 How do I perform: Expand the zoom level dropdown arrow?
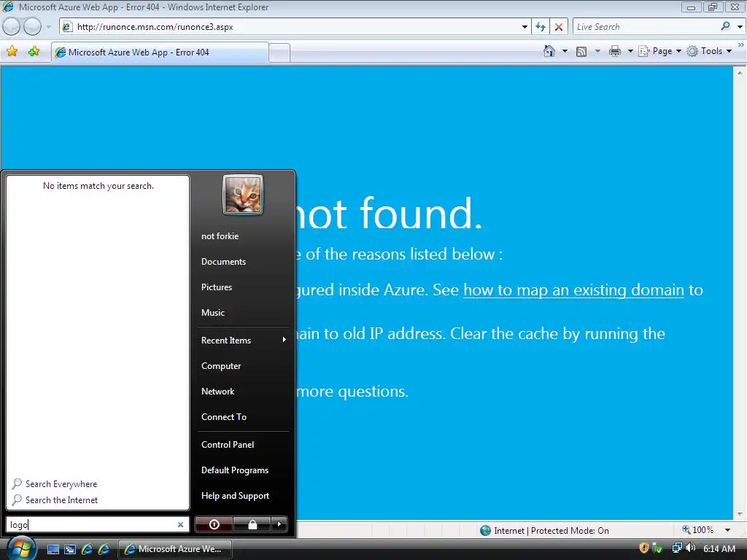(x=727, y=530)
